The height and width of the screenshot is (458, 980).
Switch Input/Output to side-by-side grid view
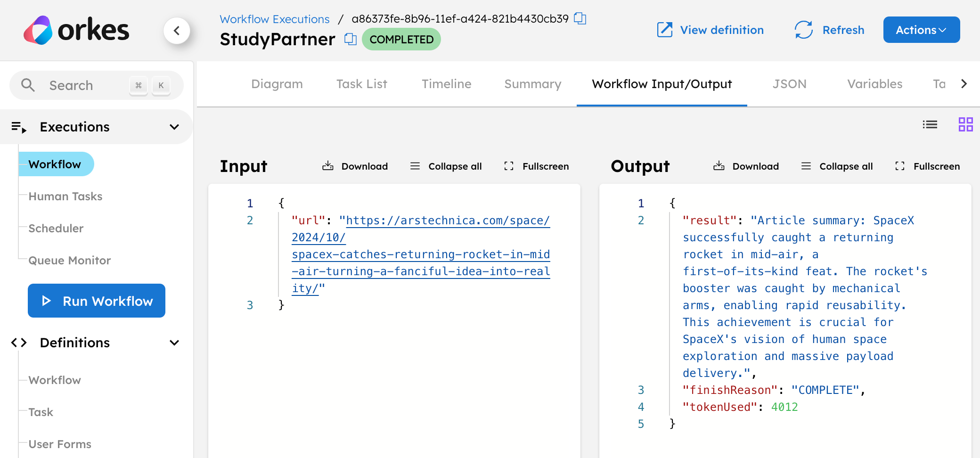(965, 124)
